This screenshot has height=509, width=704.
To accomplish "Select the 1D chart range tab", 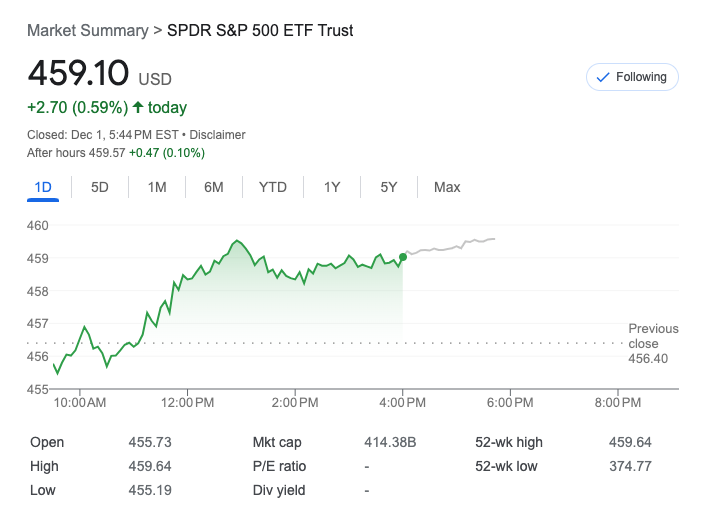I will click(x=43, y=187).
